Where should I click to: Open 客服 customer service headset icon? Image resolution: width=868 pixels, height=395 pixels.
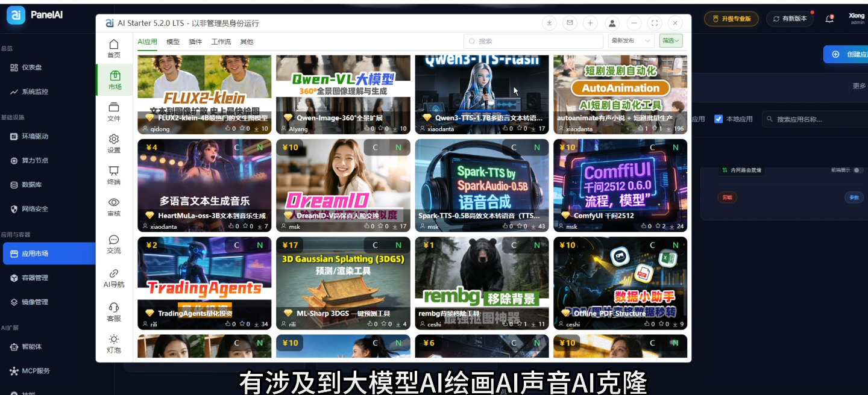(114, 312)
